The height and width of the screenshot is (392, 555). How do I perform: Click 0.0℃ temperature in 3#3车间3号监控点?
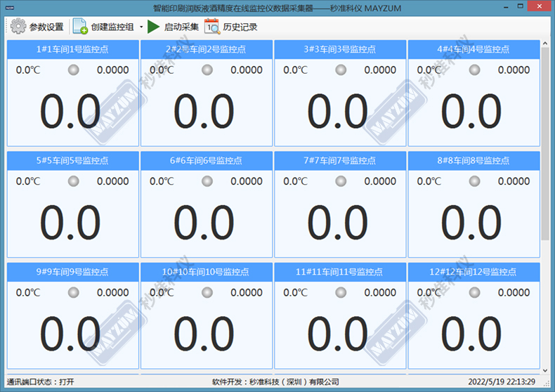(x=296, y=70)
